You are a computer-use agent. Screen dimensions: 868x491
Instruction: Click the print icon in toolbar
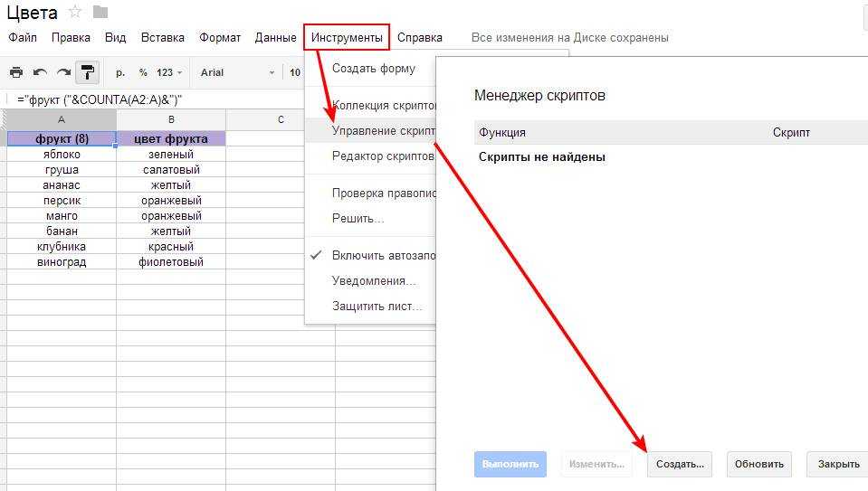click(16, 72)
